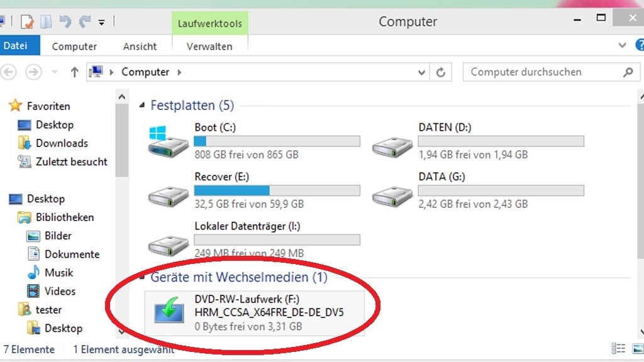Select the Recover (E:) drive icon

click(168, 194)
